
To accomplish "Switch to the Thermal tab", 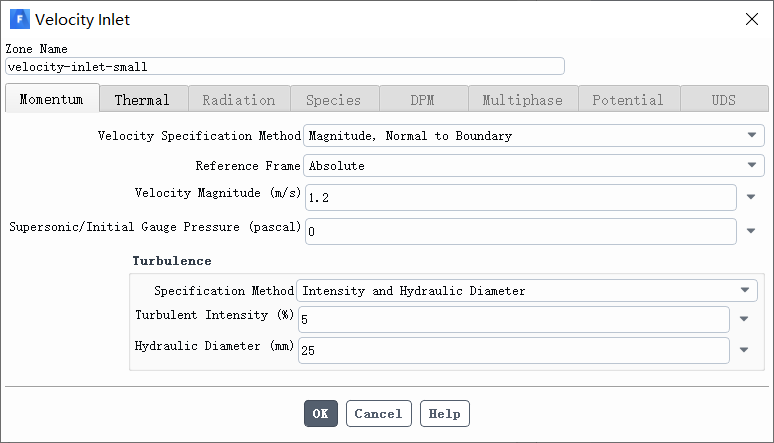I will coord(142,100).
